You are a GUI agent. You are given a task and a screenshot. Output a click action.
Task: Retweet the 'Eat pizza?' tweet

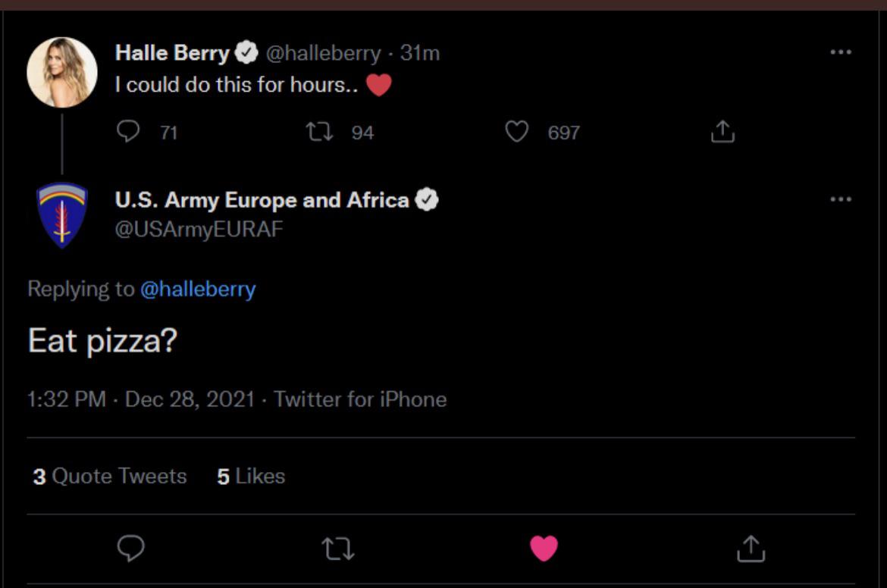[337, 549]
